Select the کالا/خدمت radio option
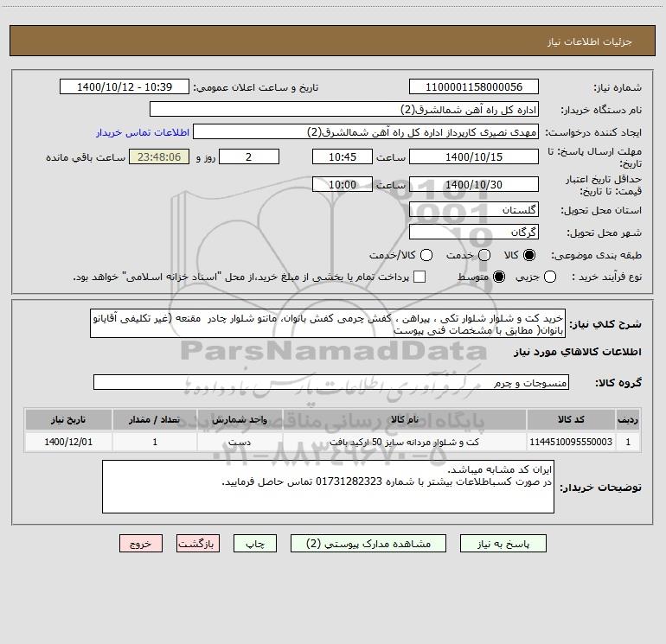 tap(426, 255)
